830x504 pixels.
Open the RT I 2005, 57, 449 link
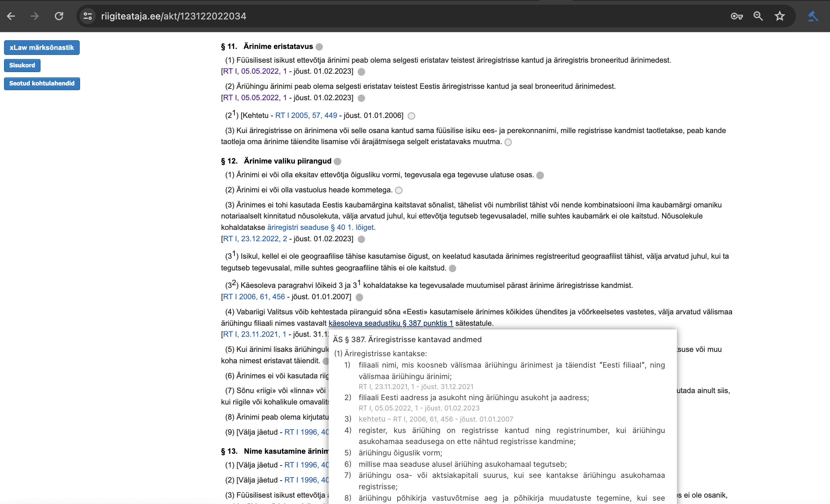pos(306,115)
